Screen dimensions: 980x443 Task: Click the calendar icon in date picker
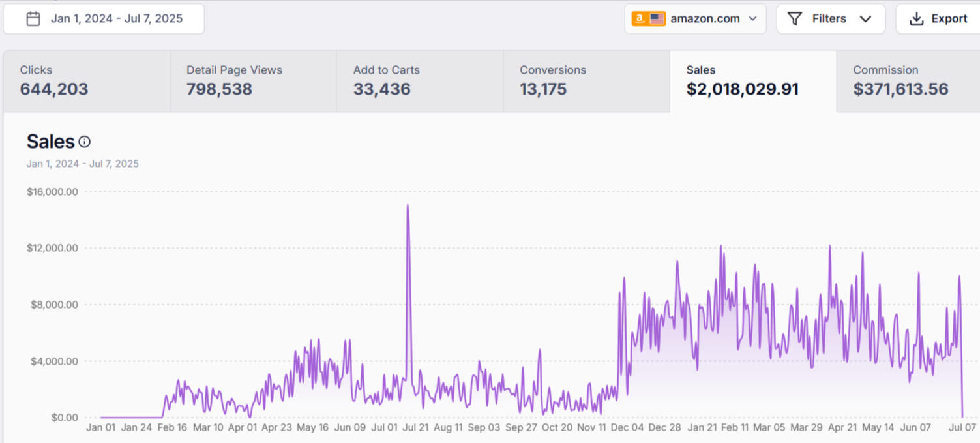pos(33,19)
